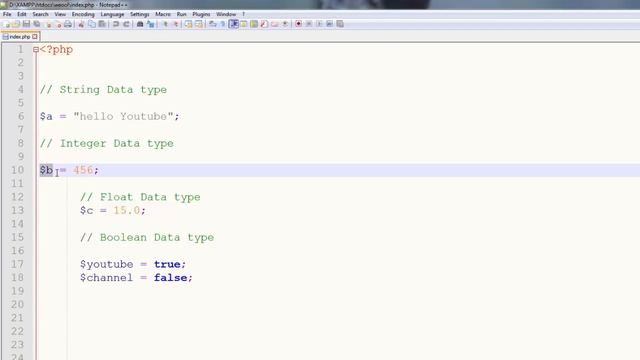The image size is (640, 360).
Task: Click the New file toolbar icon
Action: click(6, 24)
